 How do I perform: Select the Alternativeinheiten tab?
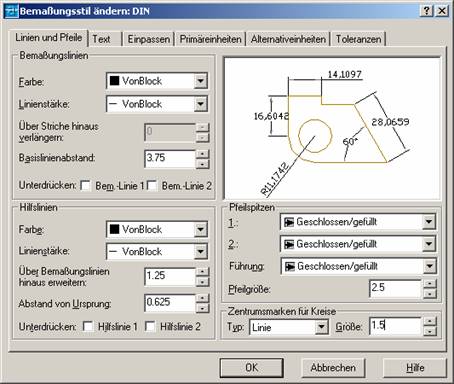coord(288,39)
